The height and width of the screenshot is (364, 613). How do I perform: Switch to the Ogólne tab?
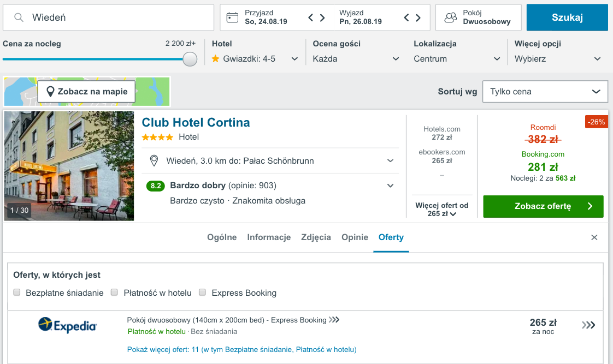[222, 237]
